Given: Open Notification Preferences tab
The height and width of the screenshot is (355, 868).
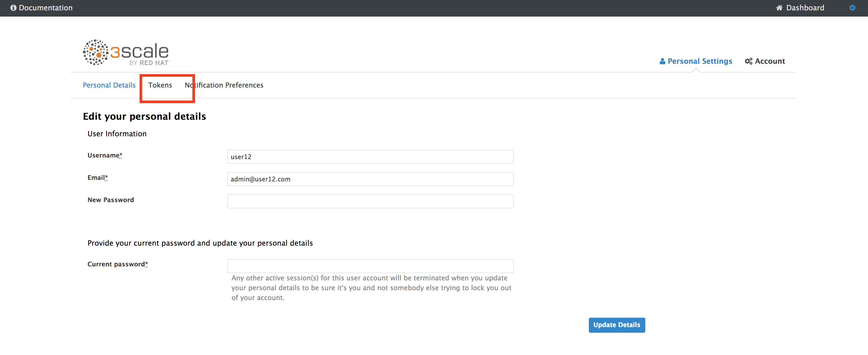Looking at the screenshot, I should (224, 85).
